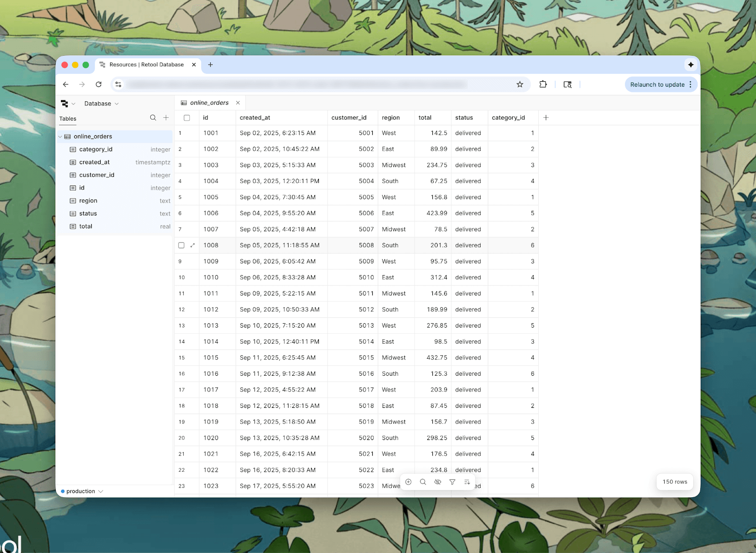This screenshot has height=553, width=756.
Task: Open the sort rows tool
Action: click(x=467, y=482)
